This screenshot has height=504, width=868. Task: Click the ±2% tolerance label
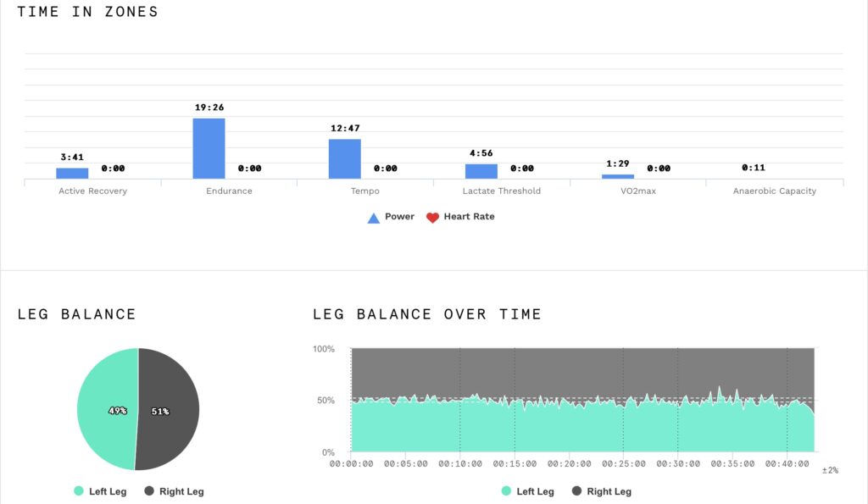point(829,470)
